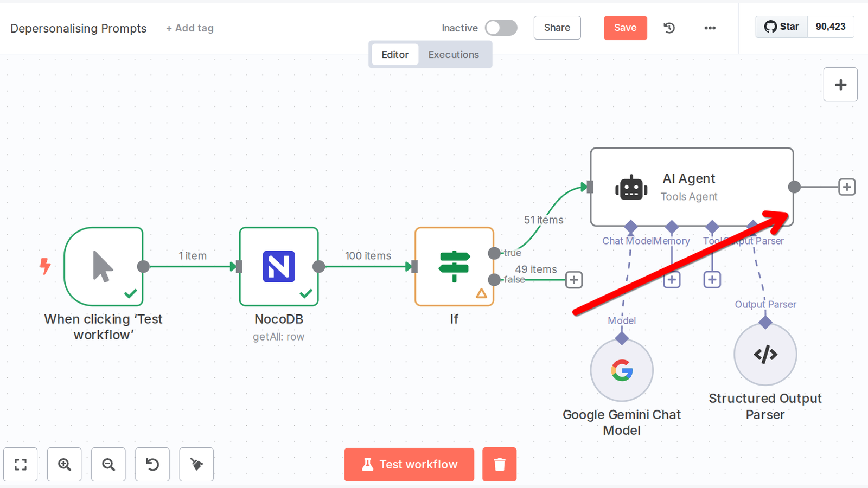The image size is (868, 488).
Task: Select the If node signpost icon
Action: [454, 266]
